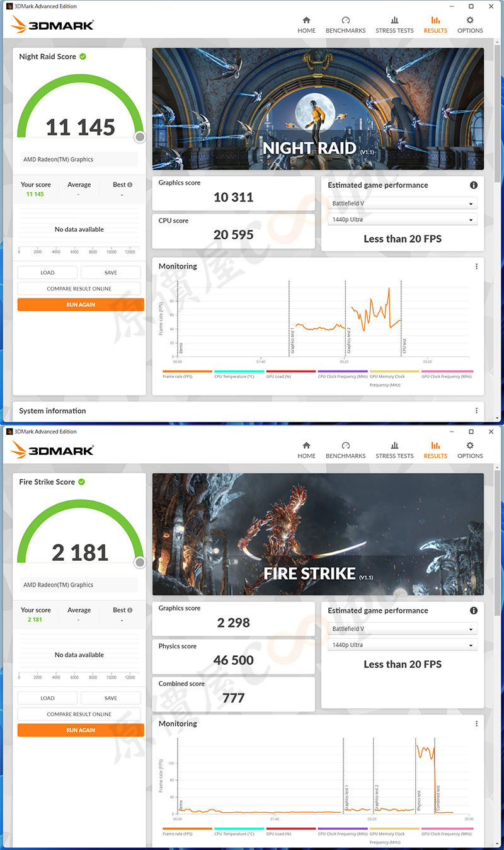Open HOME tab in Fire Strike window
The width and height of the screenshot is (504, 850).
(x=306, y=451)
